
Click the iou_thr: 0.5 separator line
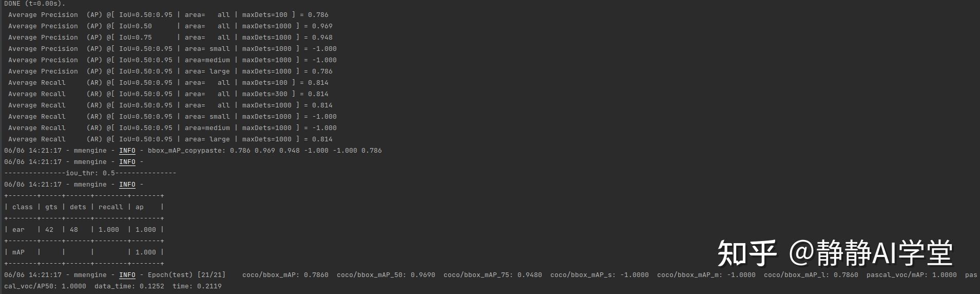(90, 173)
